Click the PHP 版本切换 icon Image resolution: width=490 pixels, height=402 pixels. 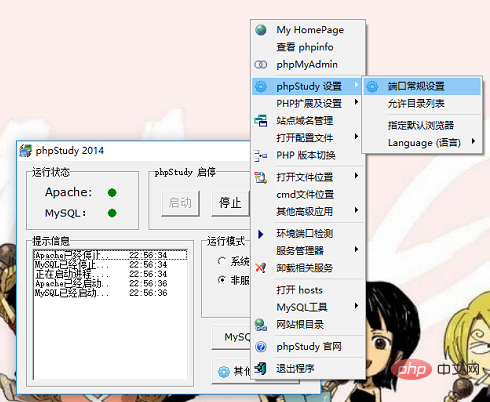[261, 155]
